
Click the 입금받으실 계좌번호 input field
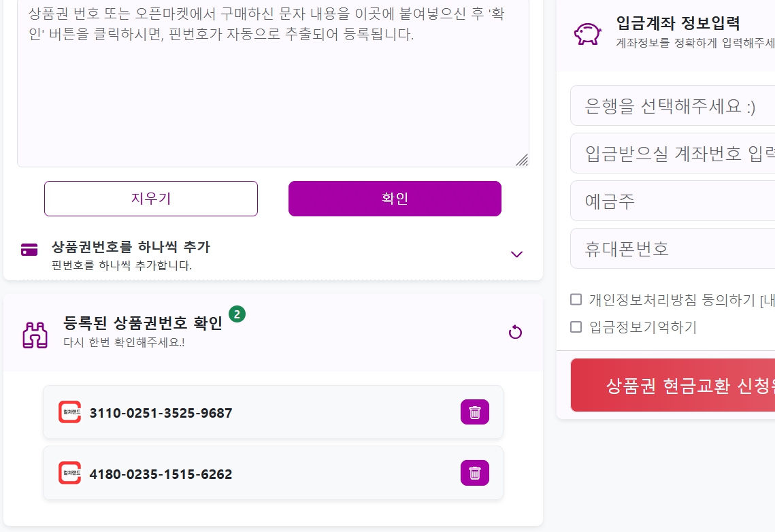pyautogui.click(x=673, y=153)
